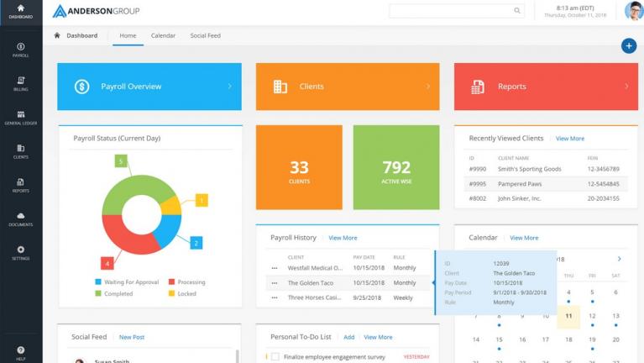Select Westfall Medical payroll history row
This screenshot has height=363, width=644.
pos(348,268)
